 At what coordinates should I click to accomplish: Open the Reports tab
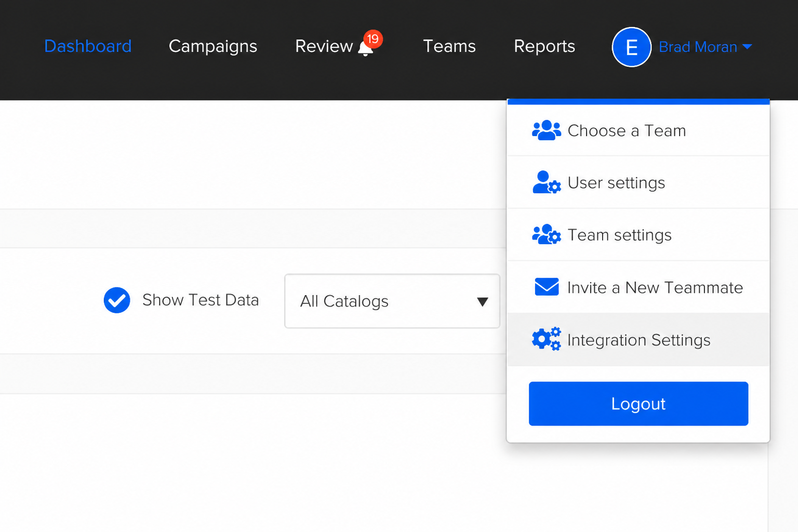click(544, 46)
